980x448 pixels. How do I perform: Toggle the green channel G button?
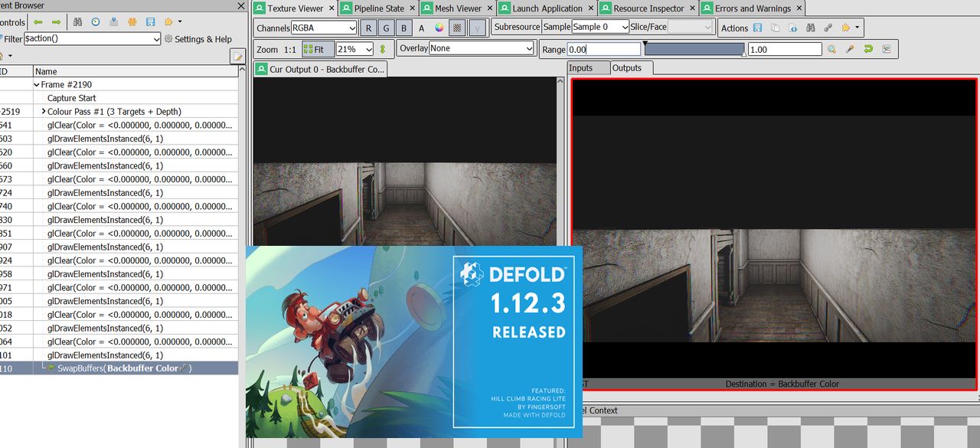coord(386,28)
